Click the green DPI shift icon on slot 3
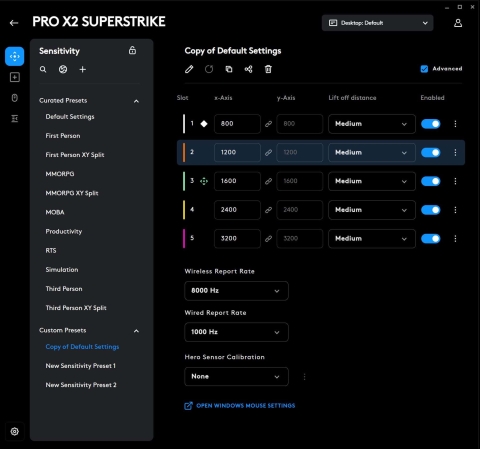The width and height of the screenshot is (480, 449). [x=204, y=181]
